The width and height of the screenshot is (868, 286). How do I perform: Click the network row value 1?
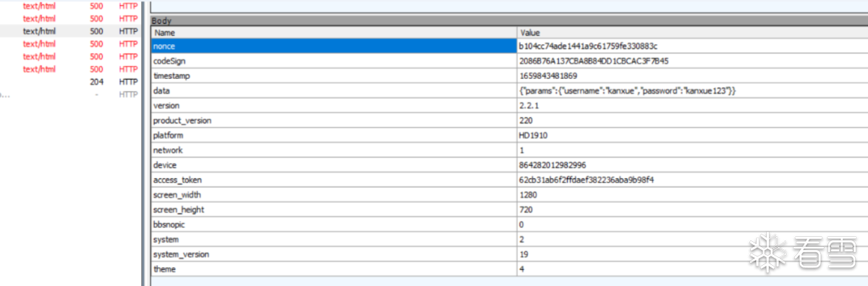522,150
